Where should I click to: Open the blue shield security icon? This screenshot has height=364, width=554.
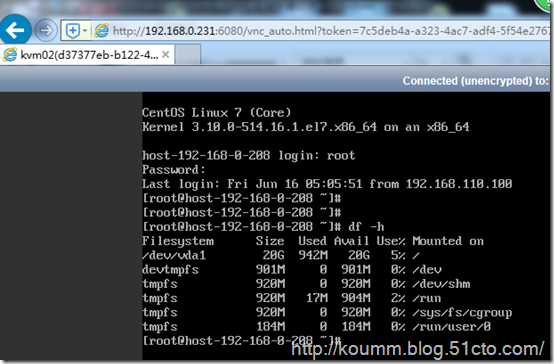pyautogui.click(x=73, y=31)
